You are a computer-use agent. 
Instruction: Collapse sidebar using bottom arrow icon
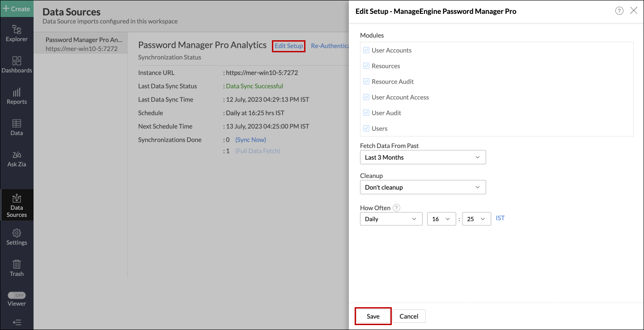pyautogui.click(x=17, y=322)
